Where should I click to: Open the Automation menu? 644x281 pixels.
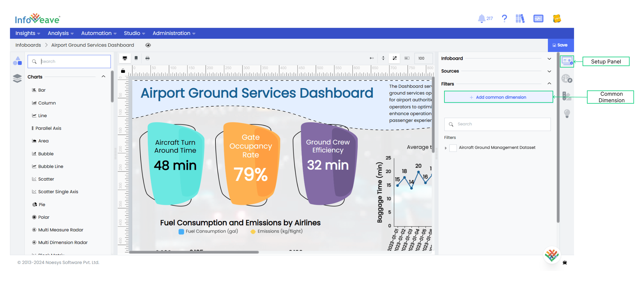(x=99, y=33)
